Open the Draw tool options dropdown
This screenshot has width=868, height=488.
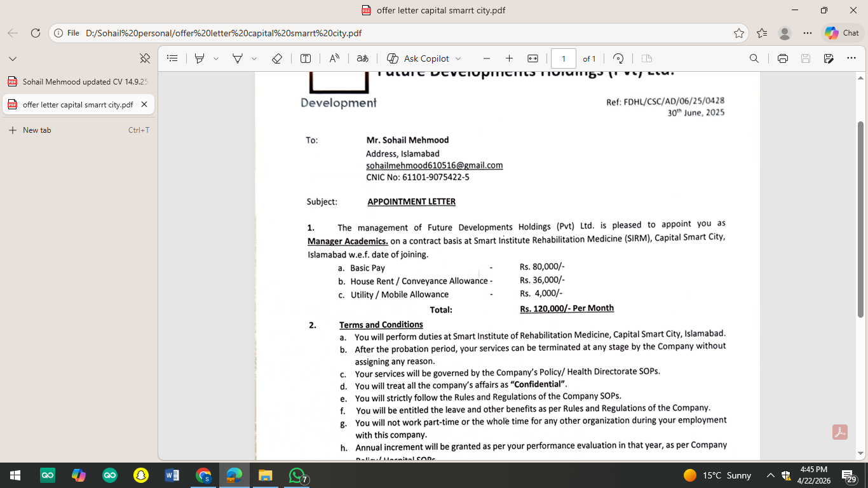[254, 58]
